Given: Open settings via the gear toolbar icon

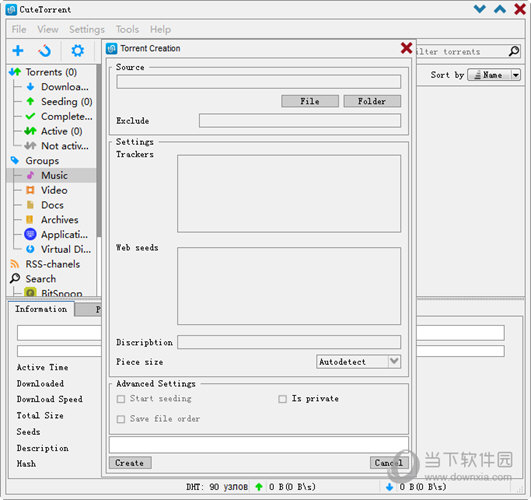Looking at the screenshot, I should 78,51.
